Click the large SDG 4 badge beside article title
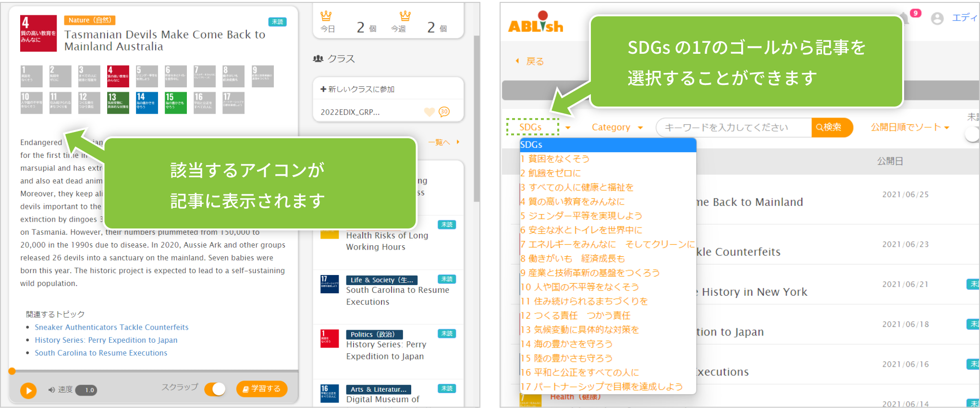This screenshot has width=980, height=408. tap(38, 33)
